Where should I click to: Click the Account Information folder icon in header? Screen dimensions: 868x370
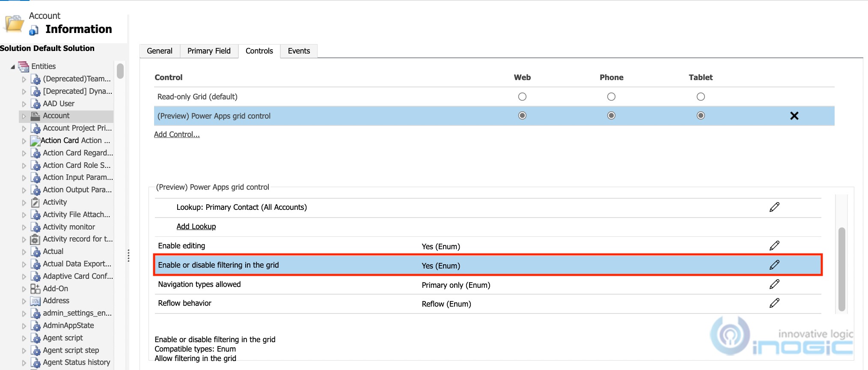click(14, 23)
